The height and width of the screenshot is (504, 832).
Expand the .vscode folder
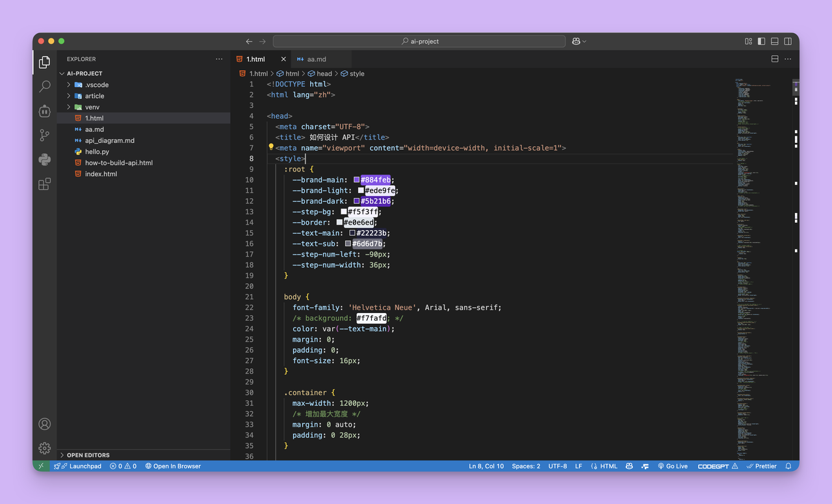[144, 85]
